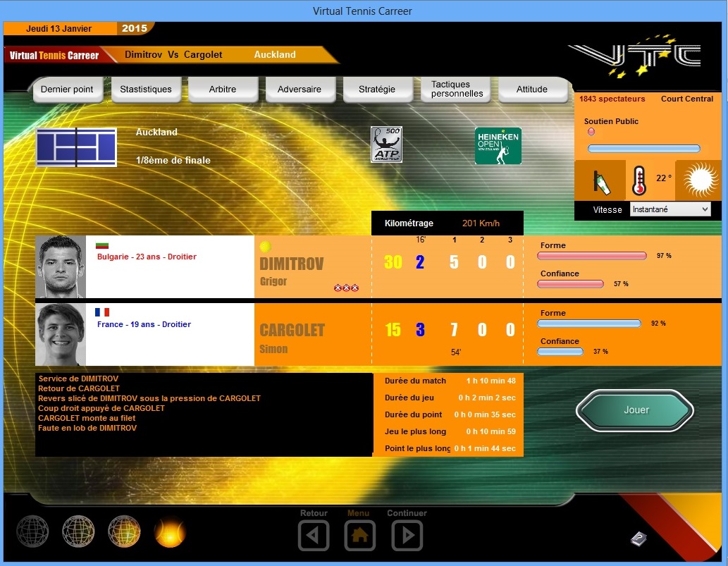Switch to the Stratégie tab

click(377, 90)
